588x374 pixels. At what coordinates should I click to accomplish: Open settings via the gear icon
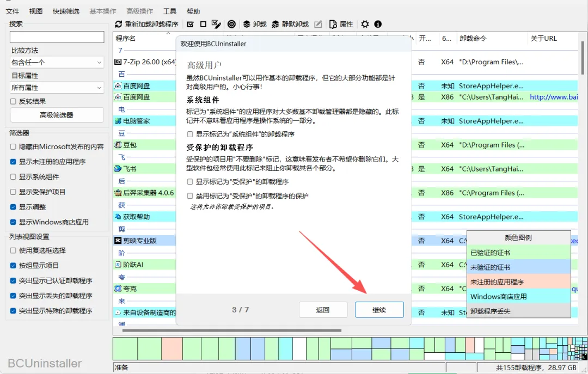365,24
